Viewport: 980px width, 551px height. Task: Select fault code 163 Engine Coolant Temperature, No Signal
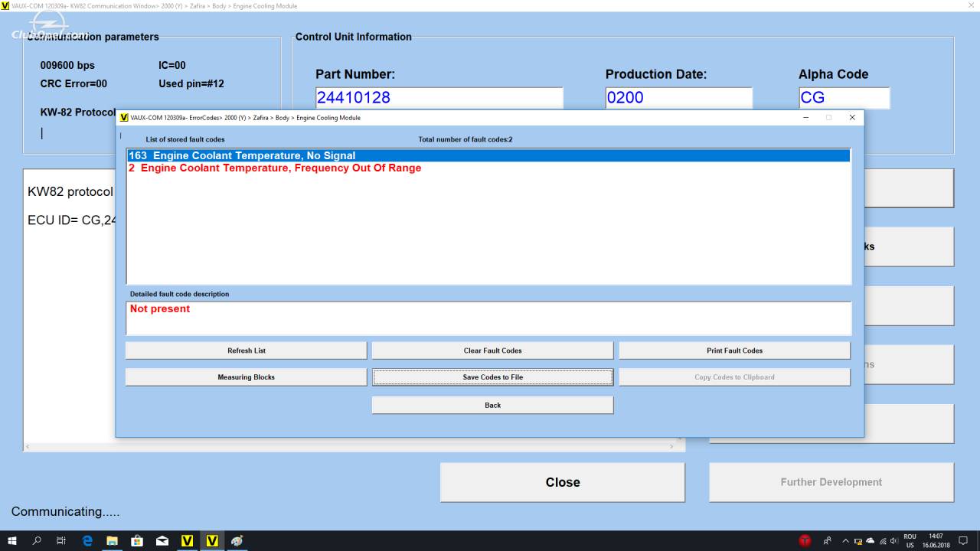click(x=488, y=155)
